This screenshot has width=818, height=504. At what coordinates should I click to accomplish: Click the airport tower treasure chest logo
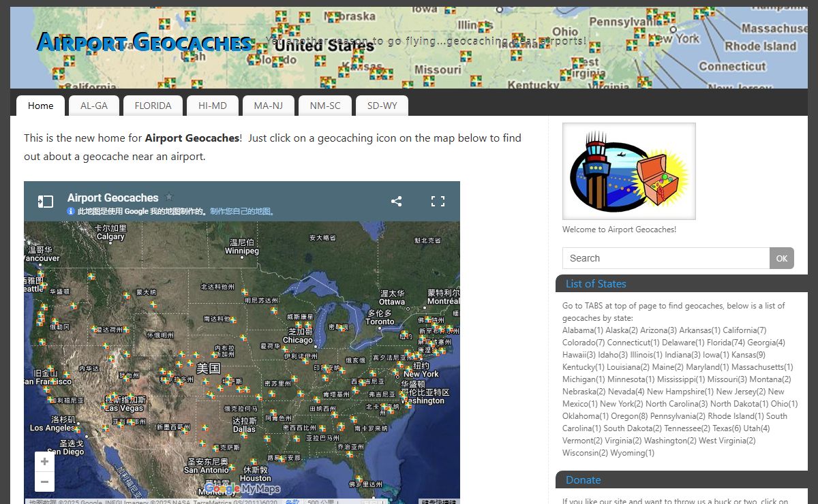click(x=628, y=171)
